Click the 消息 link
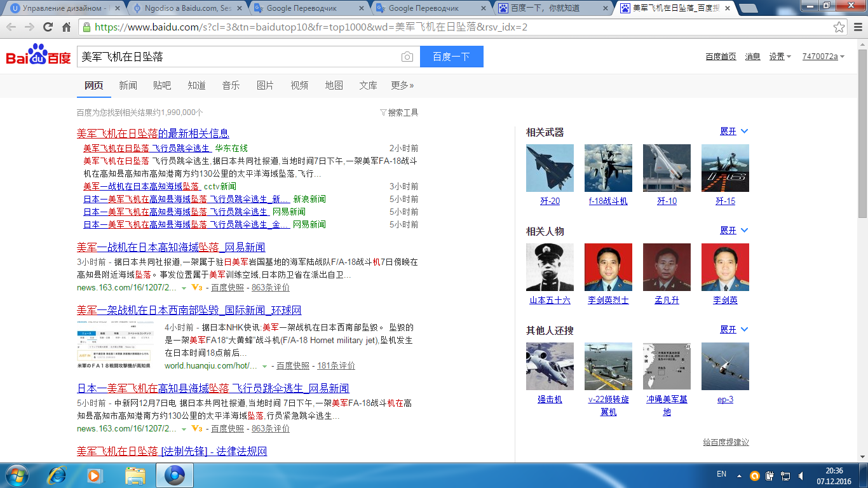The width and height of the screenshot is (868, 488). [752, 57]
